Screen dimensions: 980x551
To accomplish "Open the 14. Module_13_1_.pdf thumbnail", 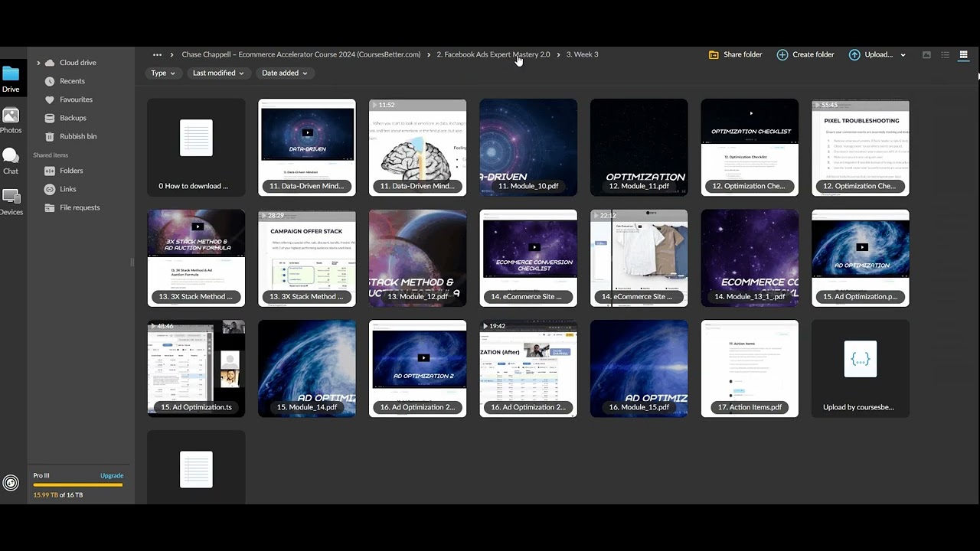I will coord(750,259).
